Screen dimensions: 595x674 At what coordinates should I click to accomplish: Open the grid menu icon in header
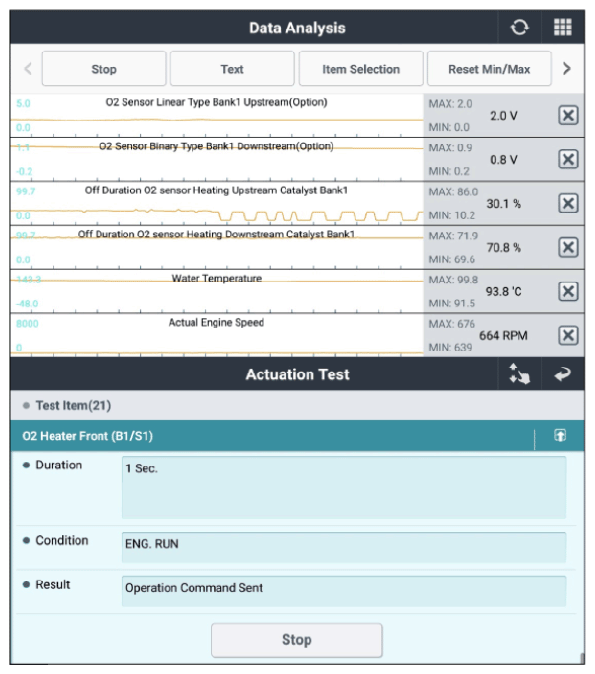562,28
